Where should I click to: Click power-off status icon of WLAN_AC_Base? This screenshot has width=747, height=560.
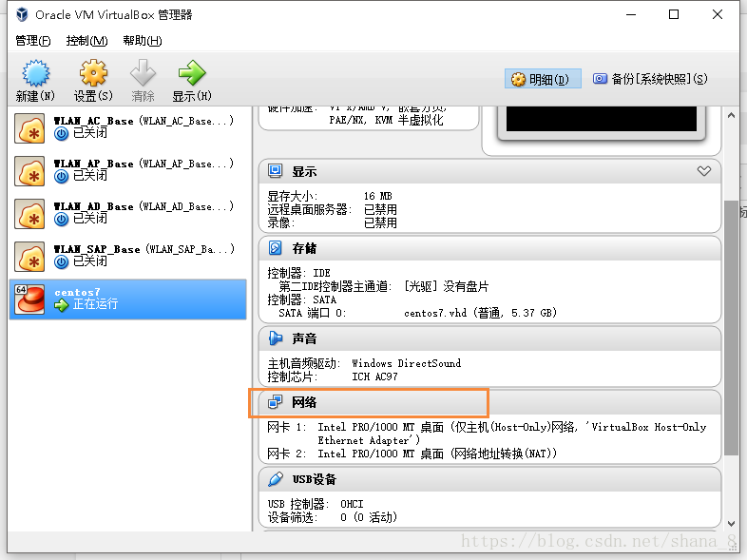tap(61, 134)
